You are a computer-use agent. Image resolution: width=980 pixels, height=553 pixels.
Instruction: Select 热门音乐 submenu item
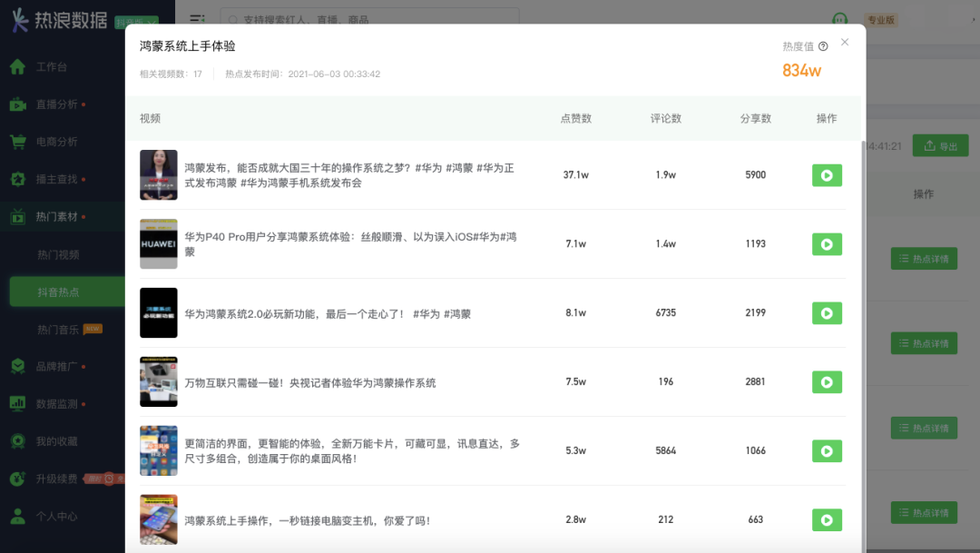[x=58, y=330]
